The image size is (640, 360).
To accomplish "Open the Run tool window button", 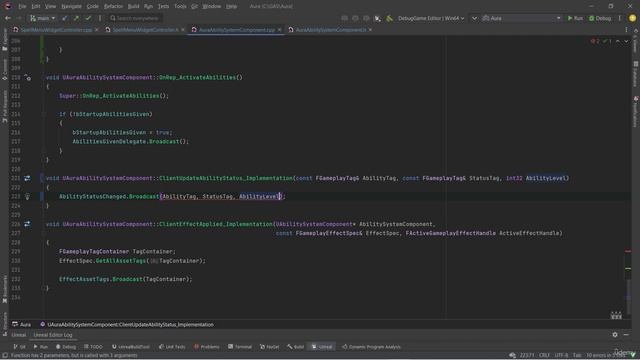I will [x=41, y=347].
